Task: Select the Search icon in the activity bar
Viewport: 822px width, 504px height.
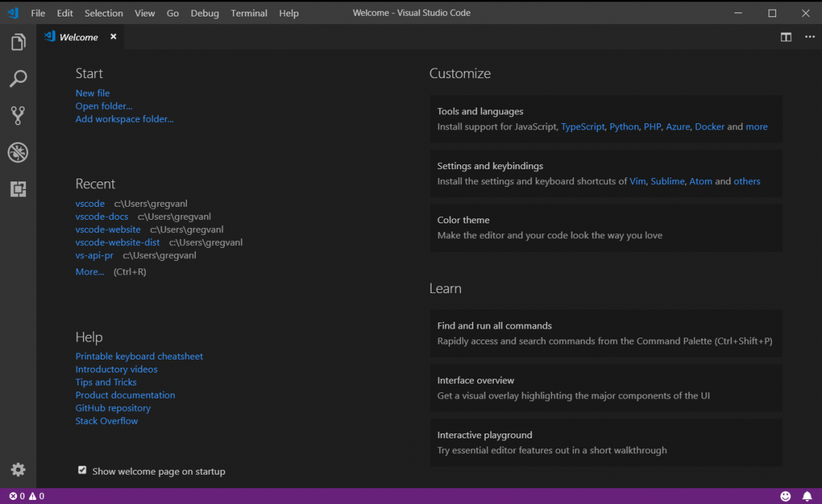Action: click(18, 79)
